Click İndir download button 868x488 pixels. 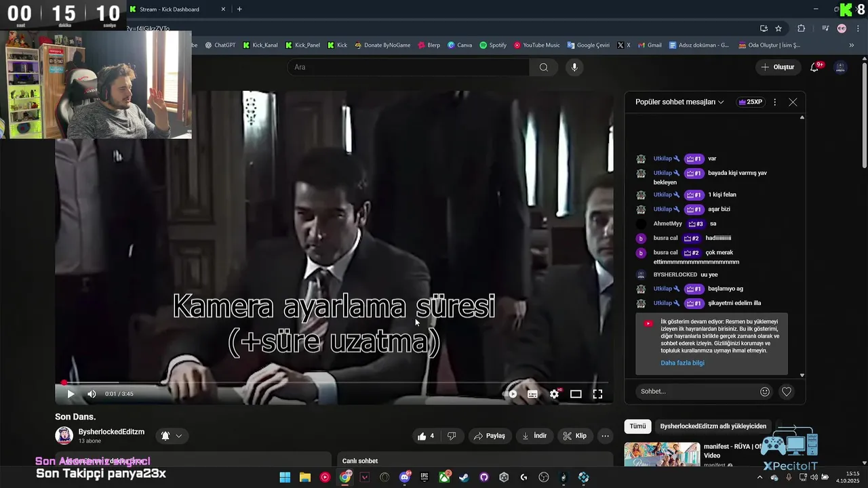tap(534, 436)
